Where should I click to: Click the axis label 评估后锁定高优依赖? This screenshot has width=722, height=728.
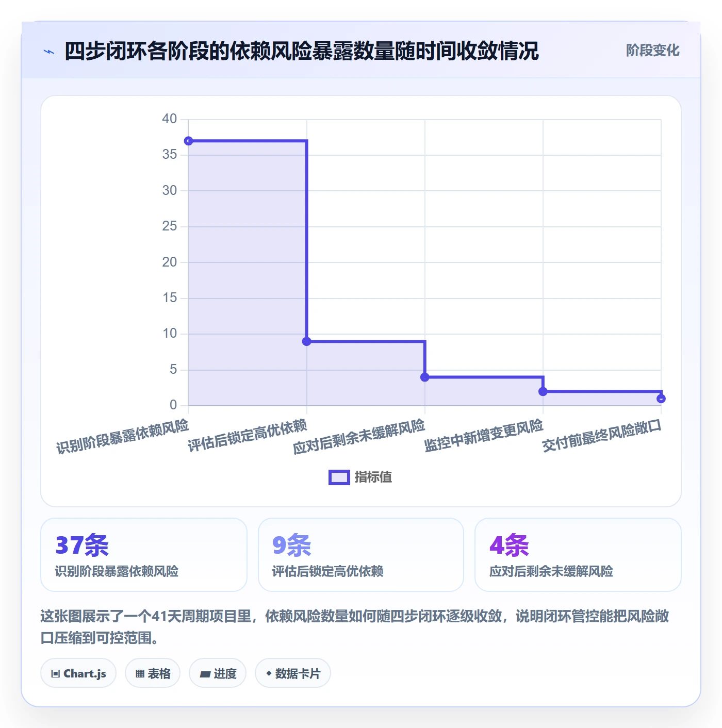point(248,436)
